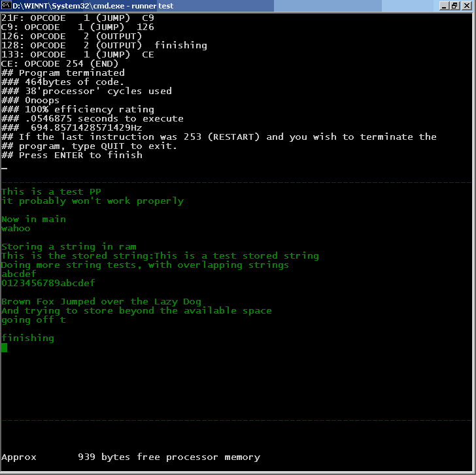The width and height of the screenshot is (476, 475).
Task: Close the cmd.exe runner test window
Action: (x=467, y=6)
